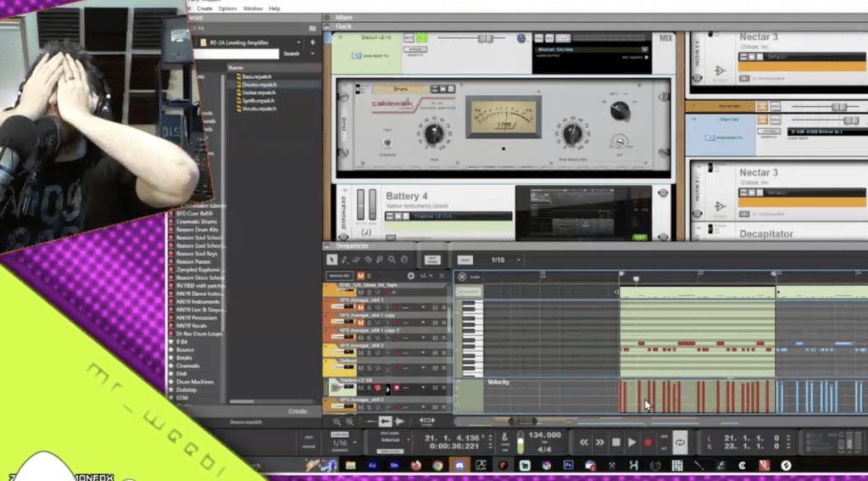Open Chrome from the taskbar
Image resolution: width=868 pixels, height=481 pixels.
(438, 466)
